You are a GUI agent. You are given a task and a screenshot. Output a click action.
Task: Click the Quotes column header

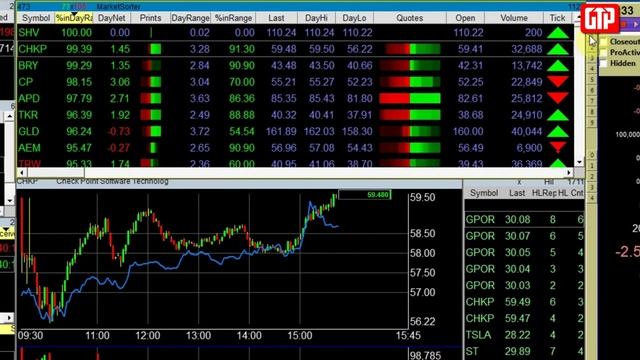409,18
